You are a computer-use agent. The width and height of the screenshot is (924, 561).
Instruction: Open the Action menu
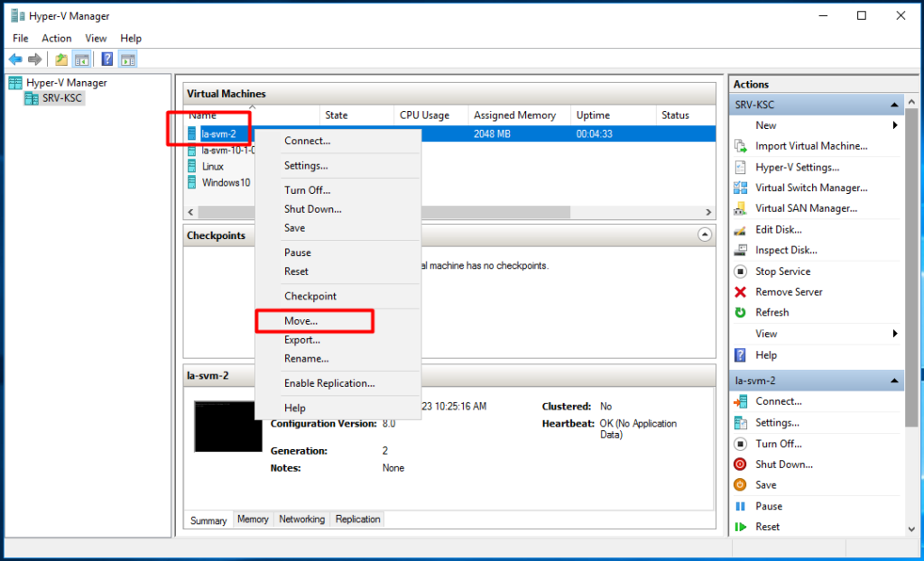tap(57, 38)
